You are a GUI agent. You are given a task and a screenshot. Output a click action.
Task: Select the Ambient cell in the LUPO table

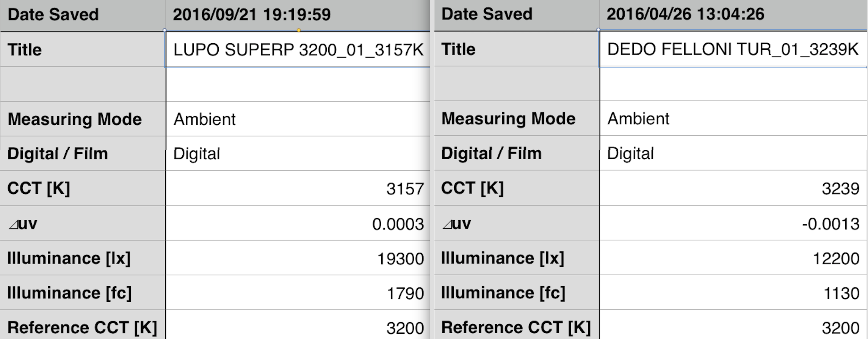[x=205, y=119]
